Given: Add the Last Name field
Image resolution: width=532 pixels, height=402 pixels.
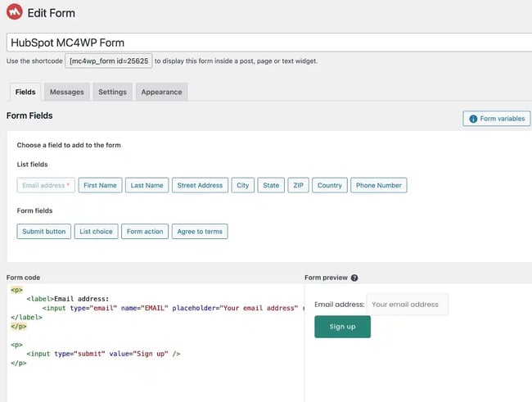Looking at the screenshot, I should (147, 185).
